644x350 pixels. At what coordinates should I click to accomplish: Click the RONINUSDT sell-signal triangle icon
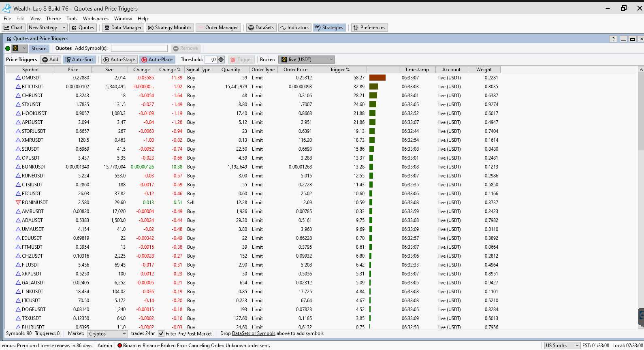pos(18,203)
